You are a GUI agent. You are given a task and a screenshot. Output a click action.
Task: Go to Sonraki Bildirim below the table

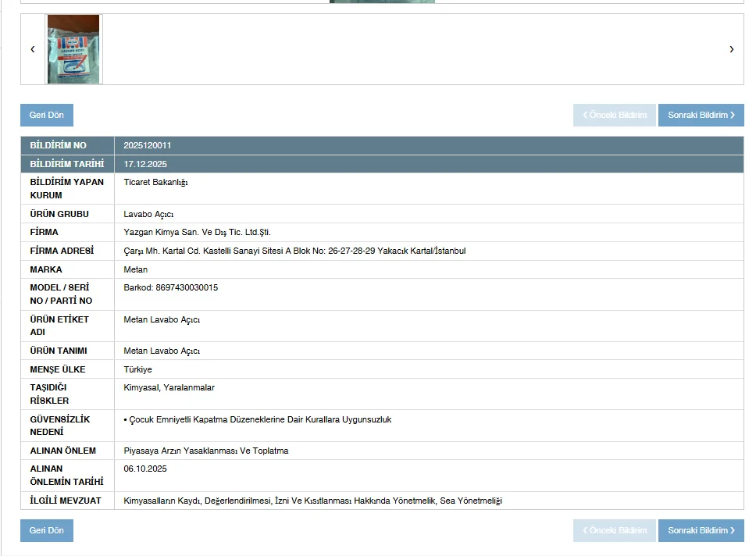click(x=701, y=531)
